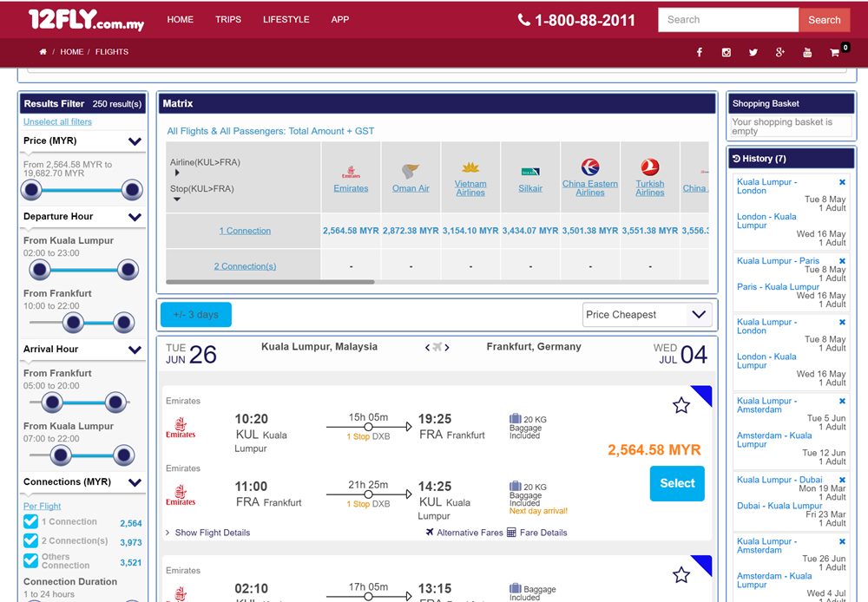Click phone icon next to 1-800-88-2011
This screenshot has width=868, height=602.
(x=523, y=20)
